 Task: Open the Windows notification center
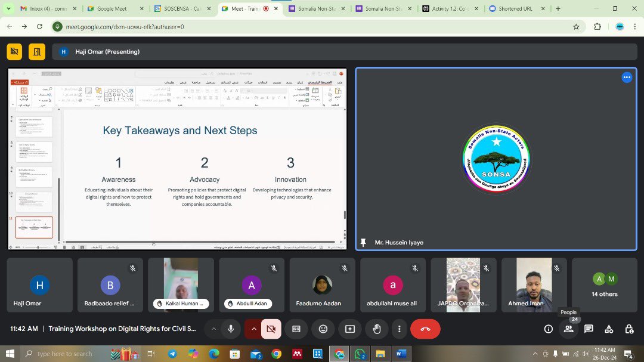click(x=628, y=354)
